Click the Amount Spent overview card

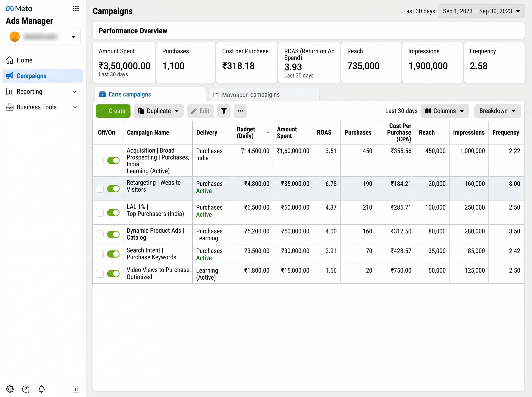coord(124,62)
